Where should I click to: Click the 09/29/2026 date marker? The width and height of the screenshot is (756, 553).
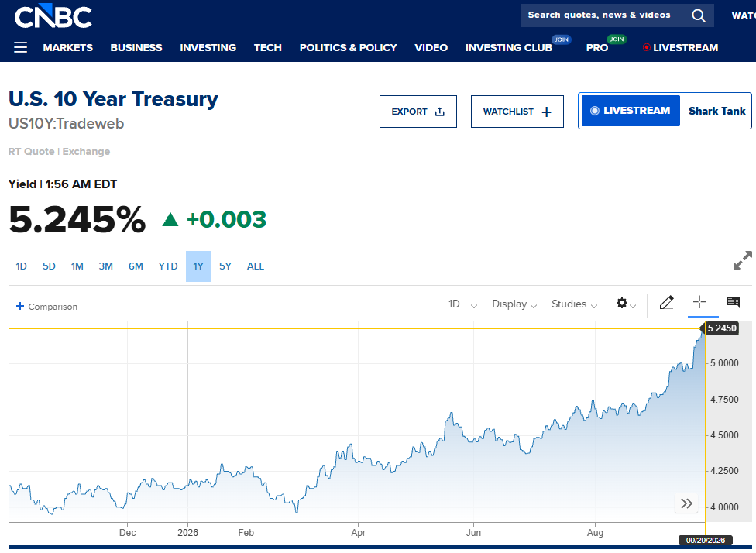tap(706, 541)
